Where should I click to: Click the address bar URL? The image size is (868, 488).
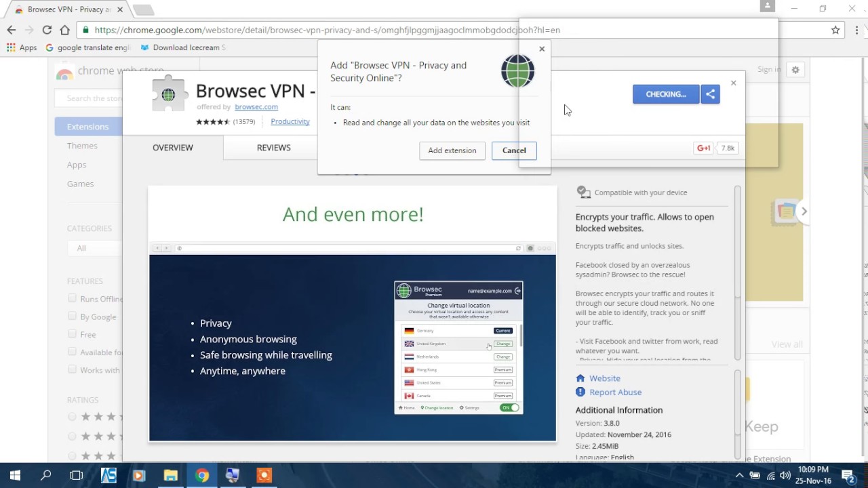click(328, 30)
